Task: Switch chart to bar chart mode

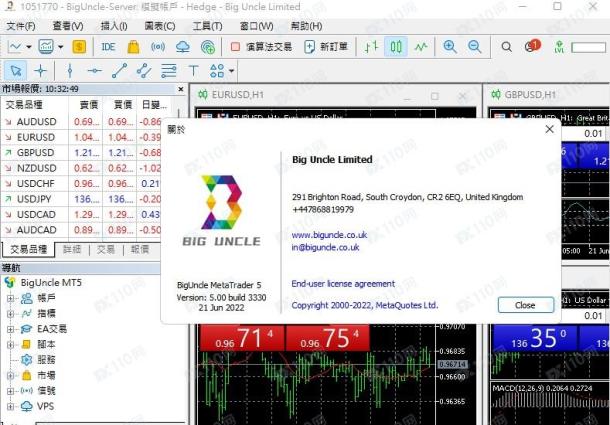Action: click(x=371, y=47)
